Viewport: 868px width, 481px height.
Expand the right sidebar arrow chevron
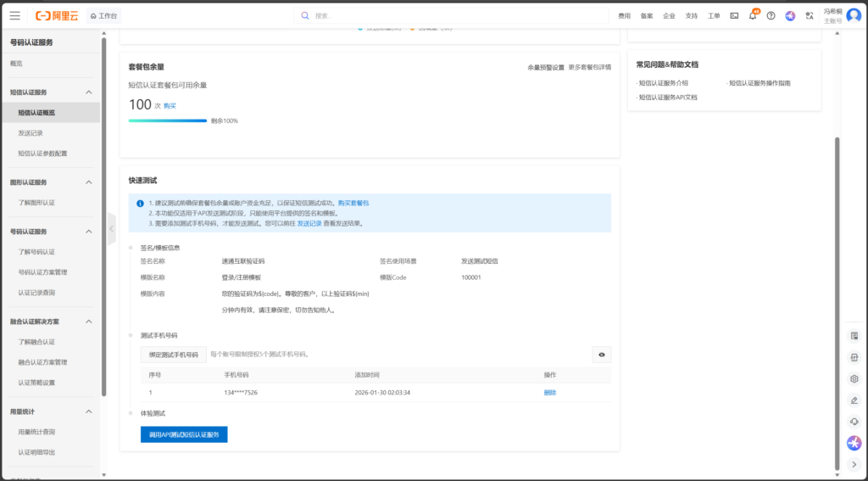coord(854,464)
